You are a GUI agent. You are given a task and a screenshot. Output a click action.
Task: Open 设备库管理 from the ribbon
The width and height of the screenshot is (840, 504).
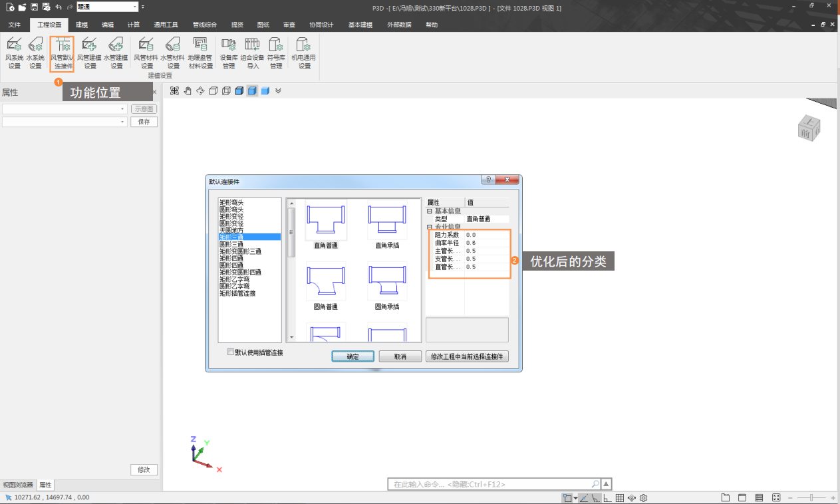pyautogui.click(x=229, y=53)
